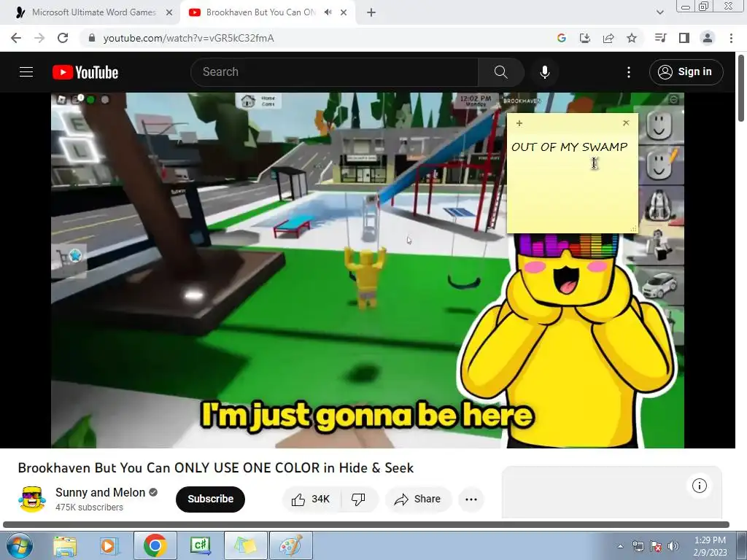Open a new browser tab
This screenshot has height=560, width=747.
point(371,13)
